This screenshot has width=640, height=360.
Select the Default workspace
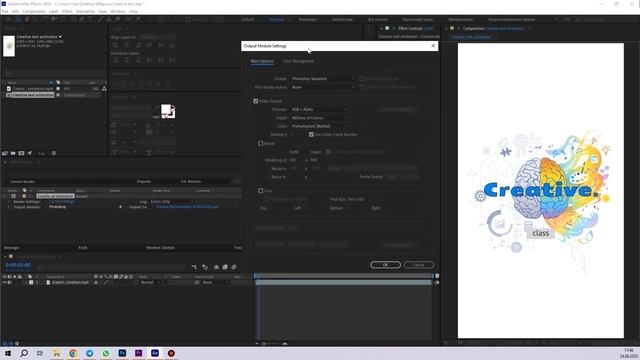[x=247, y=20]
